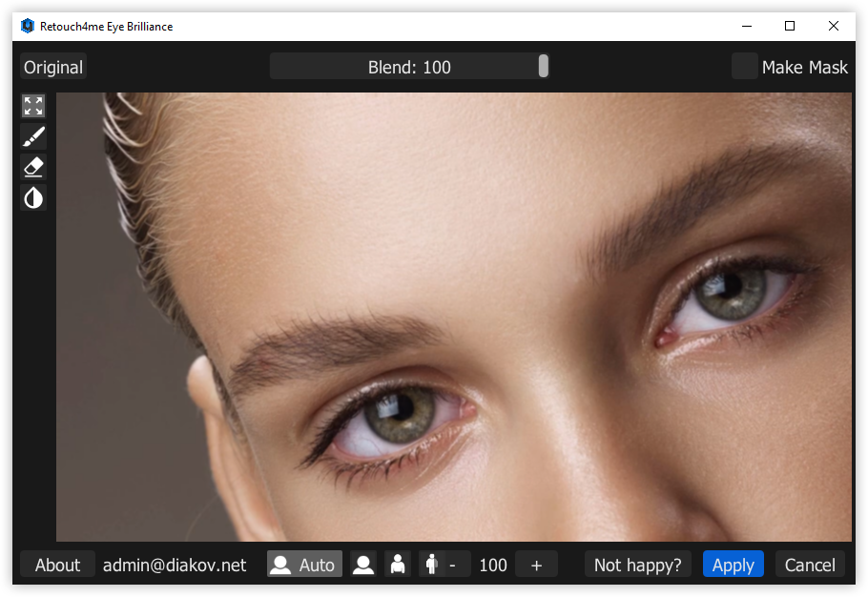Maximize the Retouch4me window

pyautogui.click(x=790, y=26)
